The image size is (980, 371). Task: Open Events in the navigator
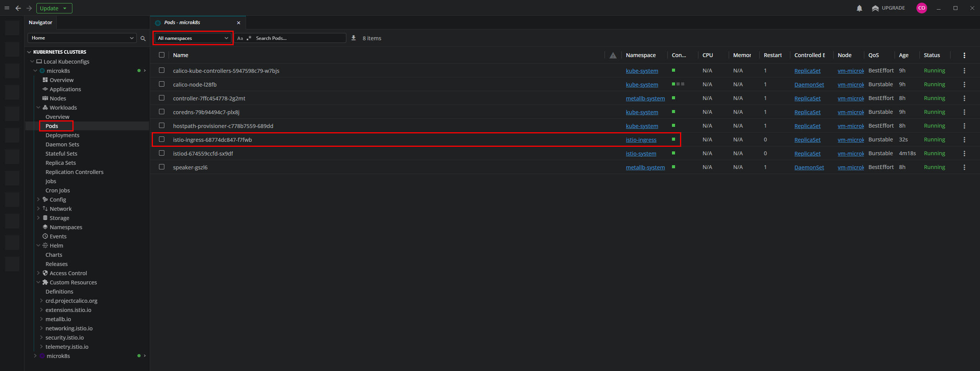point(58,236)
